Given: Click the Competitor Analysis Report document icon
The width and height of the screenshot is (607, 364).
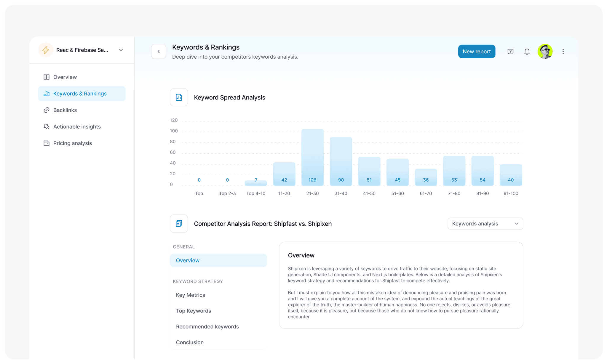Looking at the screenshot, I should pos(179,224).
